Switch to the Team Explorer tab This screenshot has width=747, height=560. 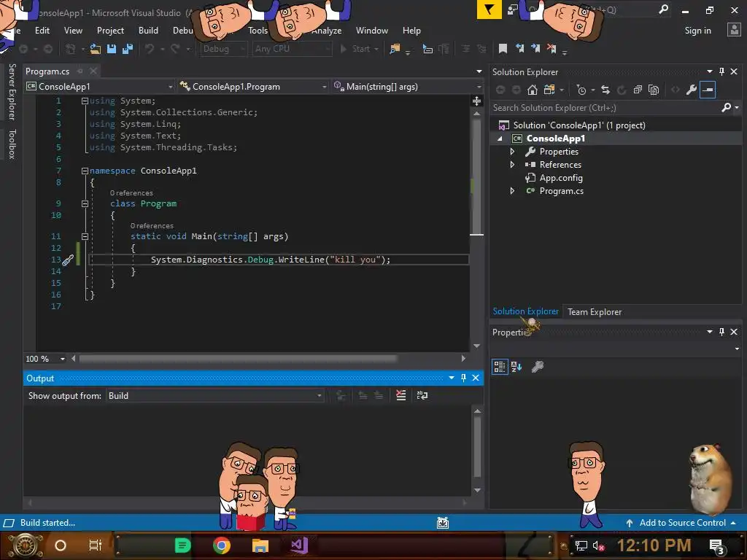[595, 312]
